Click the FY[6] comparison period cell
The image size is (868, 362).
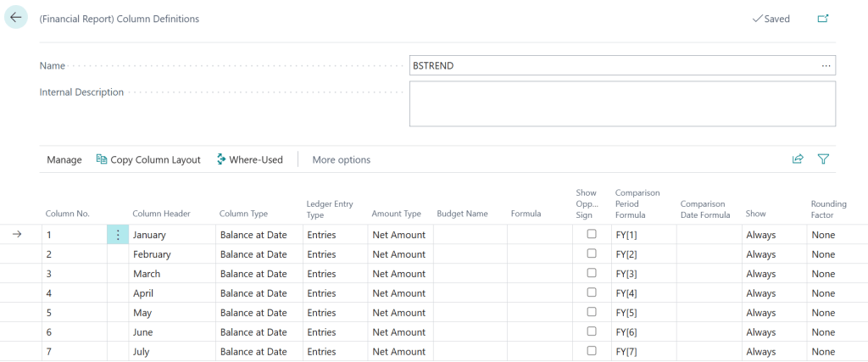click(x=644, y=332)
